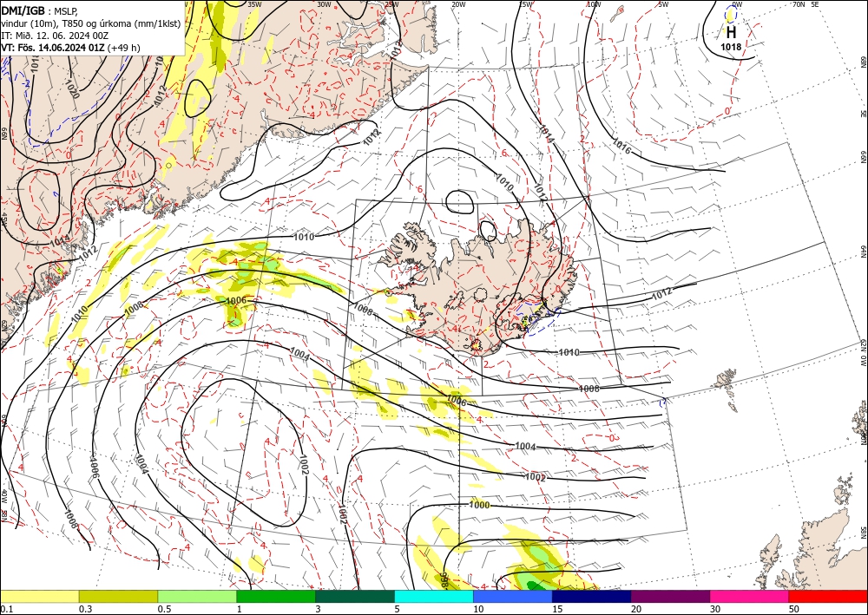Click the legend value "50"
Image resolution: width=868 pixels, height=615 pixels.
tap(794, 609)
